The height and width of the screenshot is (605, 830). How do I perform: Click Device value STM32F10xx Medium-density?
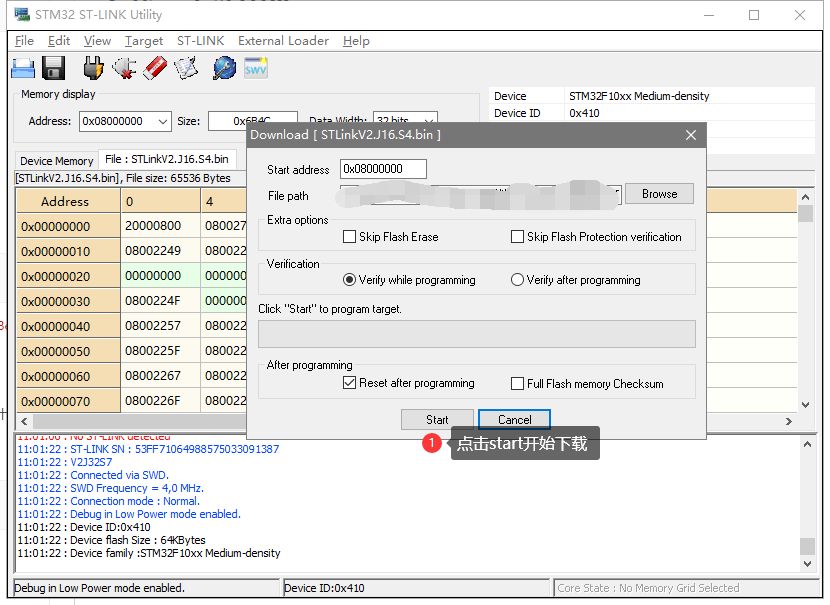tap(639, 96)
